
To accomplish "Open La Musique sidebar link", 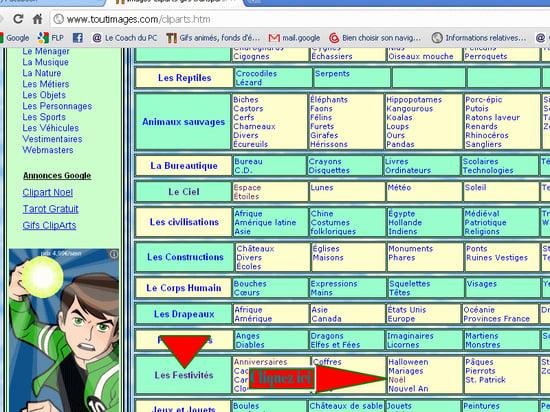I will (45, 62).
